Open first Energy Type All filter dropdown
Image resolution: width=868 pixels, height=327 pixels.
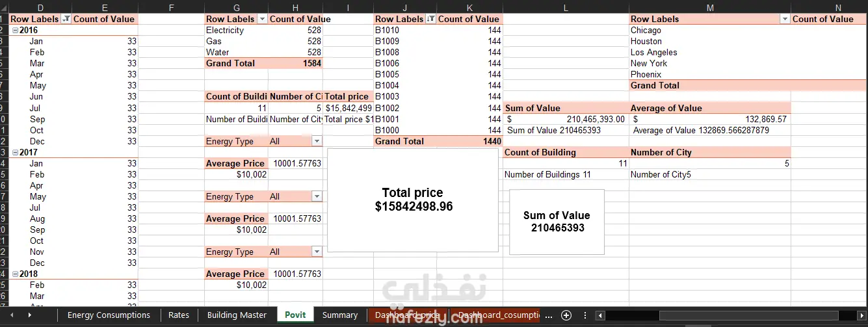[x=316, y=141]
